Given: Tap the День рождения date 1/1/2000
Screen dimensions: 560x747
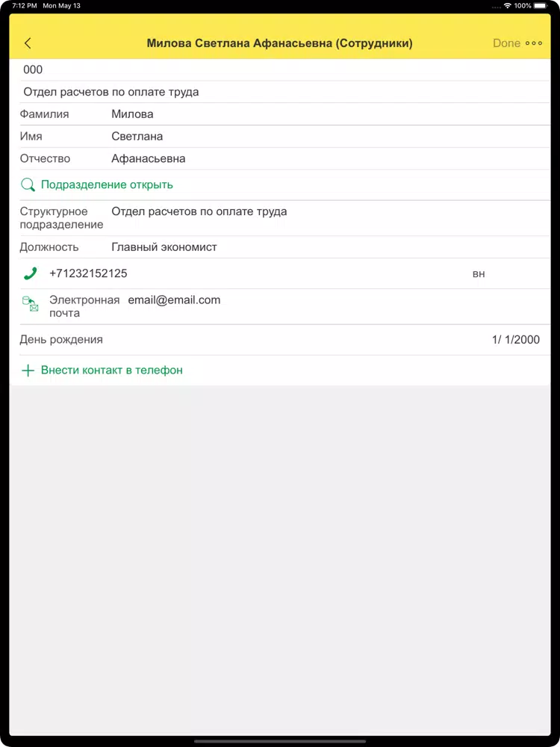Looking at the screenshot, I should pos(516,340).
